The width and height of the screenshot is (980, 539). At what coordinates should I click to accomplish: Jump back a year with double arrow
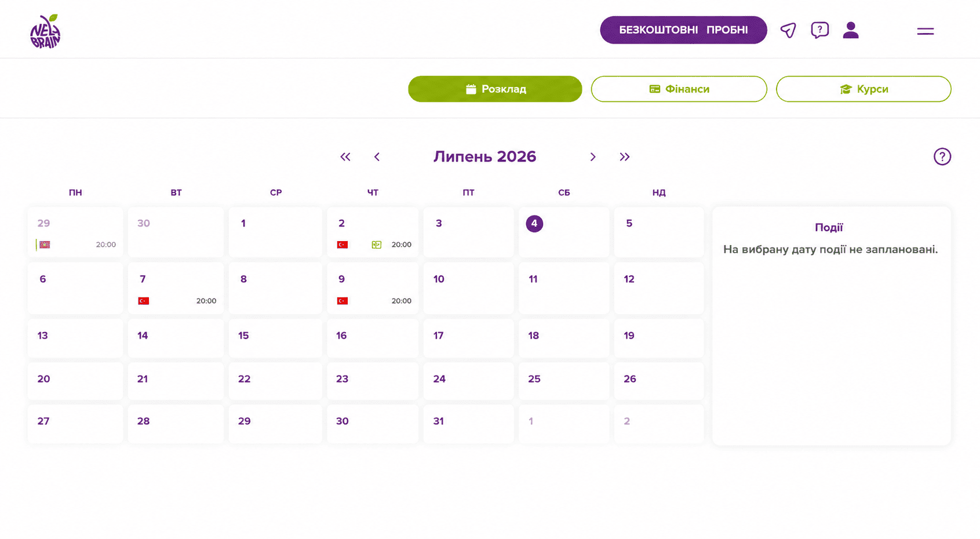click(x=345, y=157)
